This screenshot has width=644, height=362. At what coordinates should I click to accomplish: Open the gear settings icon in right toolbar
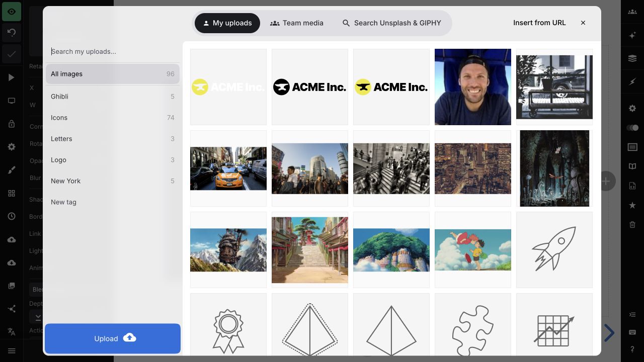(632, 108)
